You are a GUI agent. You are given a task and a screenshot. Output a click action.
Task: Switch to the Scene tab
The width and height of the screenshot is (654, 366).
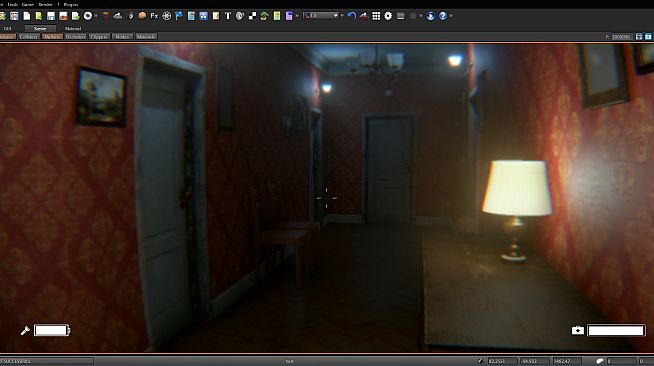click(x=40, y=28)
